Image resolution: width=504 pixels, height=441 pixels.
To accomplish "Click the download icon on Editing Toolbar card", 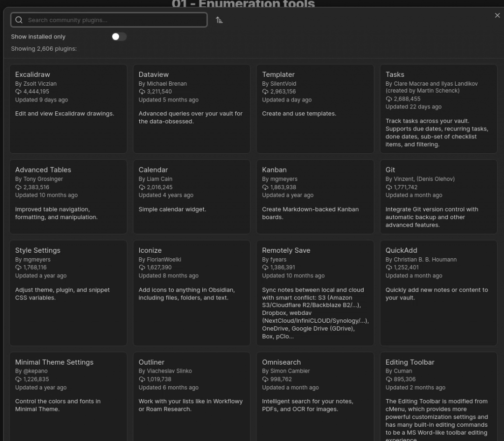I will click(389, 379).
